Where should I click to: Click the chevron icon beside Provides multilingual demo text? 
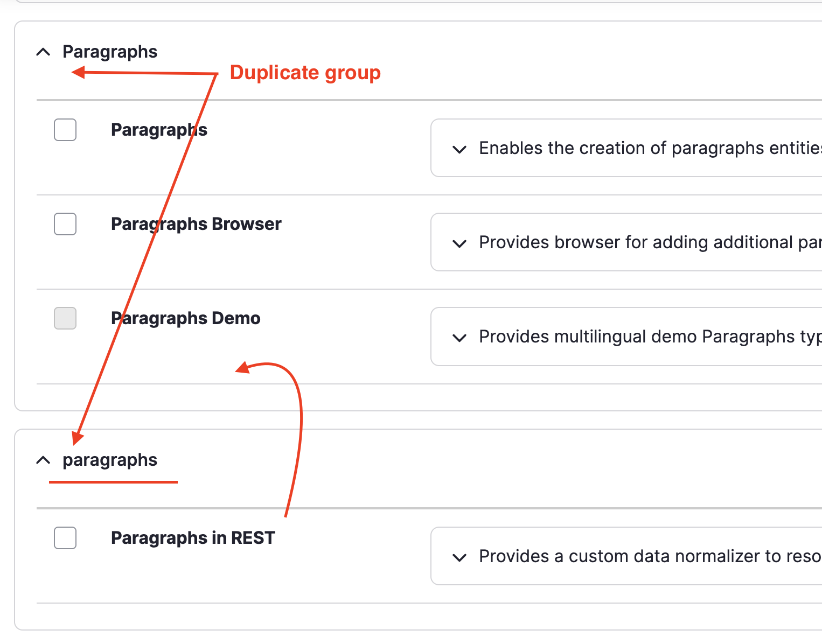459,338
